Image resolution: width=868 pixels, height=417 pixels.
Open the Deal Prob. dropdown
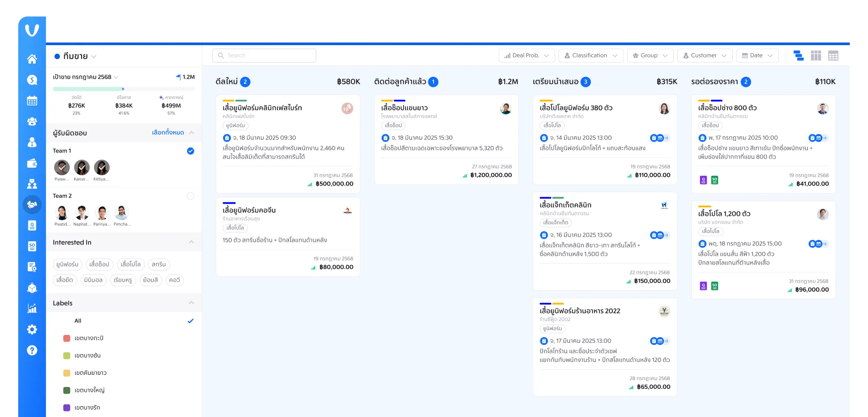[527, 56]
